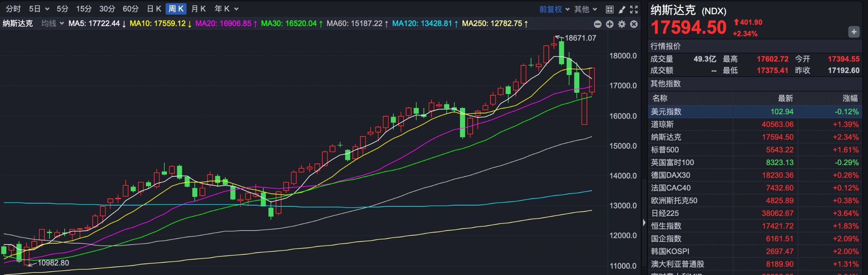Click the MA30 moving average label
This screenshot has height=275, width=868.
pos(292,23)
